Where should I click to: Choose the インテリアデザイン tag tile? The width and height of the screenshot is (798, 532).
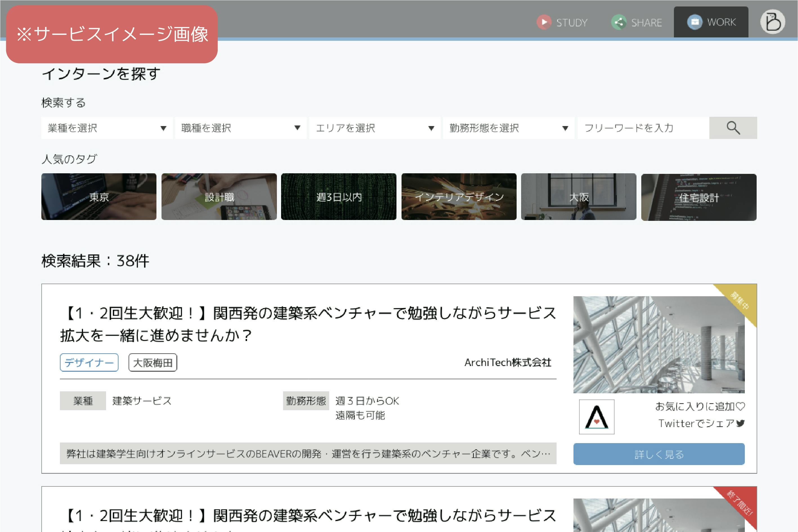pos(459,197)
